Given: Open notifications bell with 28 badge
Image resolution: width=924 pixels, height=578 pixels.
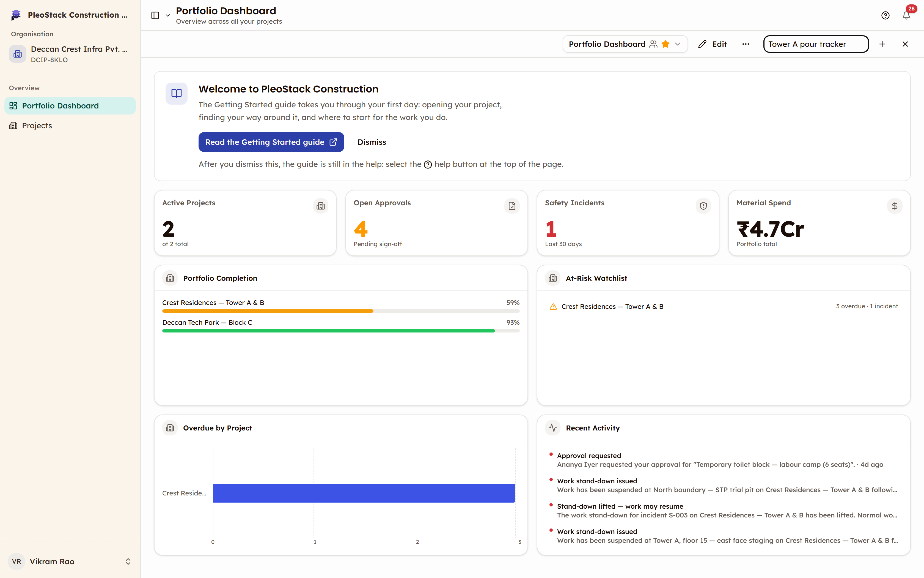Looking at the screenshot, I should pos(906,15).
